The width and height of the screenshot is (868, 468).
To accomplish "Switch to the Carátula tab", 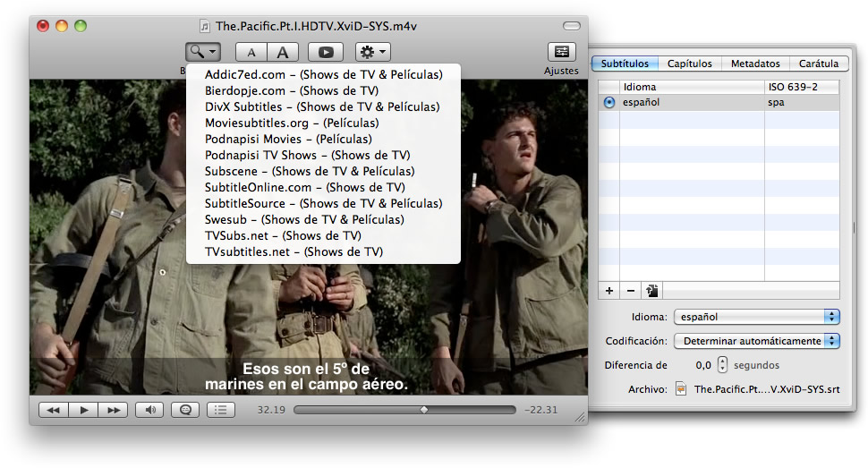I will tap(818, 64).
